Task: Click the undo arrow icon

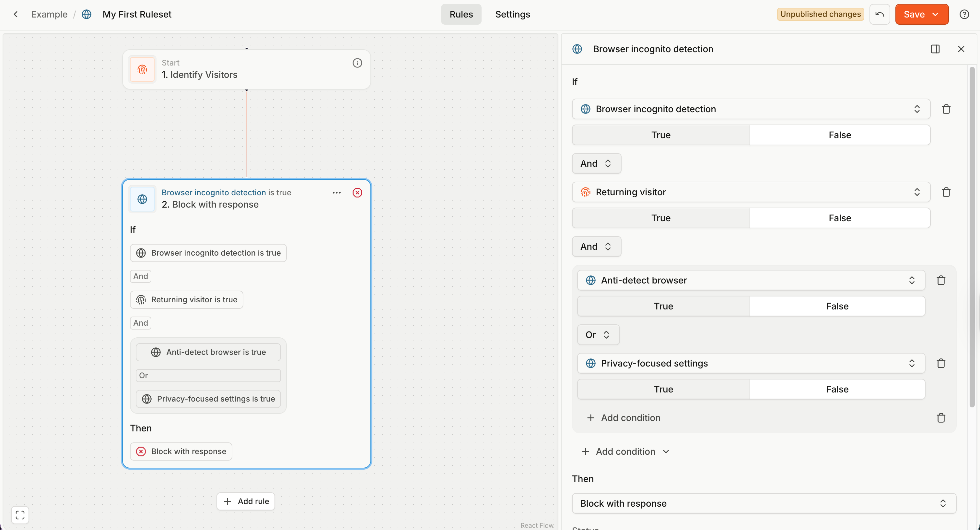Action: pyautogui.click(x=880, y=15)
